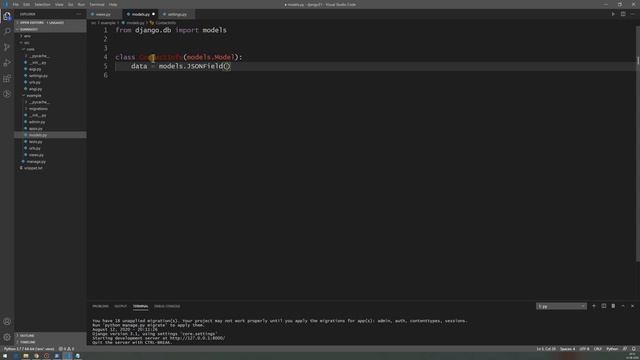Open the File menu
The height and width of the screenshot is (360, 640).
(x=16, y=4)
